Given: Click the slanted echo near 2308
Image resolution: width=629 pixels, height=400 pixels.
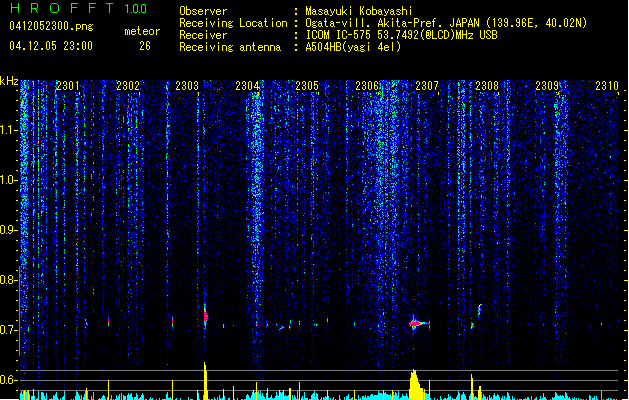Looking at the screenshot, I should coord(479,309).
